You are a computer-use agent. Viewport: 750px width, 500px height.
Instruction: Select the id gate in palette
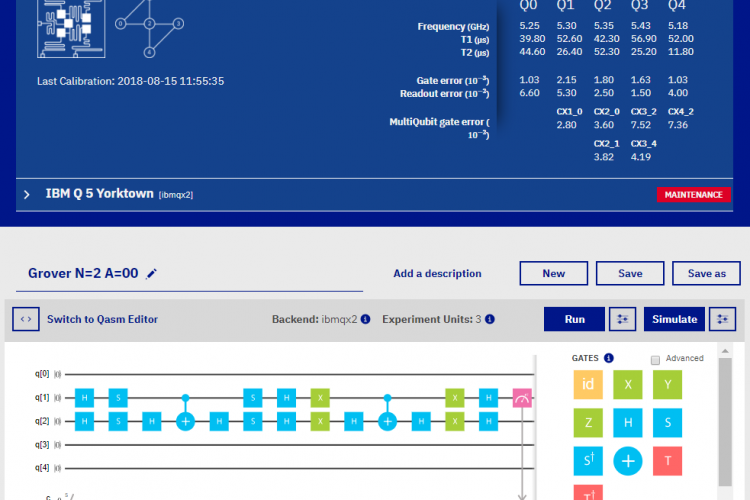click(588, 384)
